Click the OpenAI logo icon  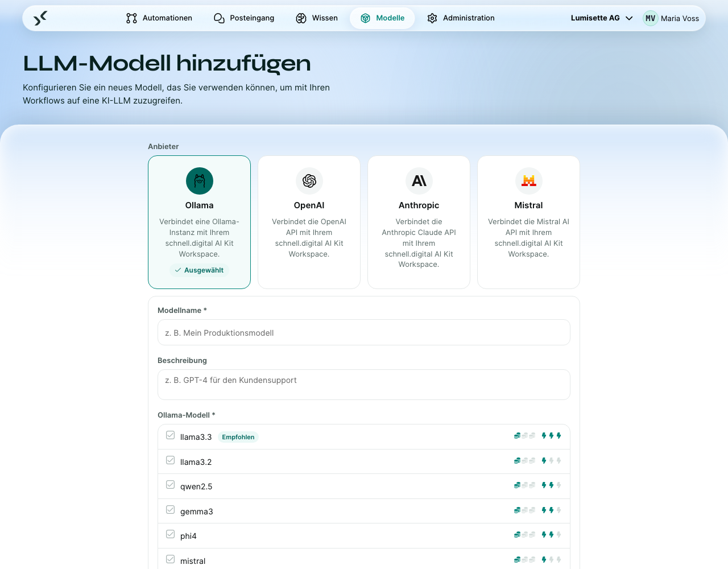tap(309, 181)
